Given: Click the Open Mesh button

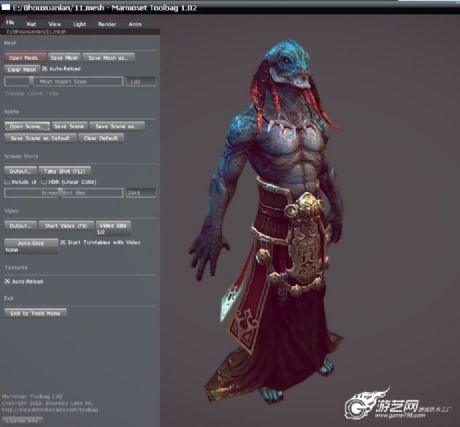Looking at the screenshot, I should [26, 58].
